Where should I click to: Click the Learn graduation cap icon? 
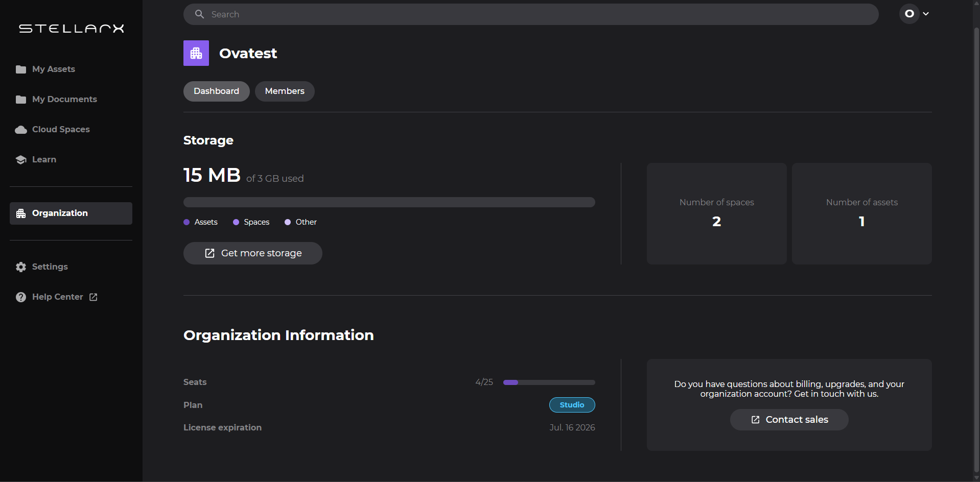[21, 160]
